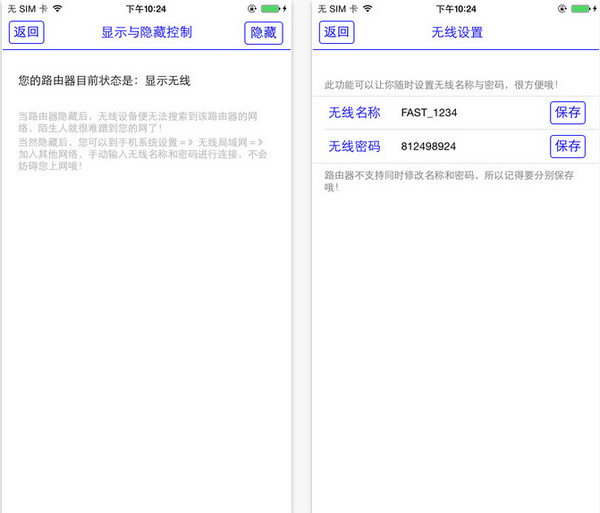Click the 无线设置 title
Viewport: 600px width, 513px height.
point(457,33)
